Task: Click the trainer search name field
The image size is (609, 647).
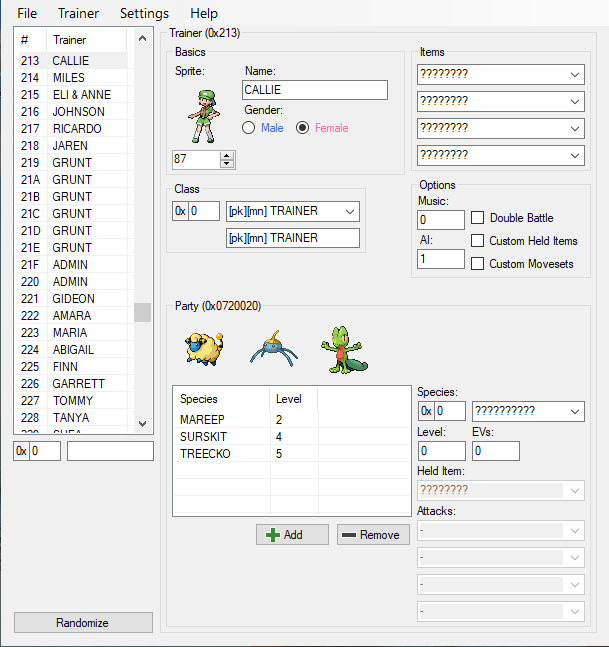Action: pyautogui.click(x=110, y=451)
